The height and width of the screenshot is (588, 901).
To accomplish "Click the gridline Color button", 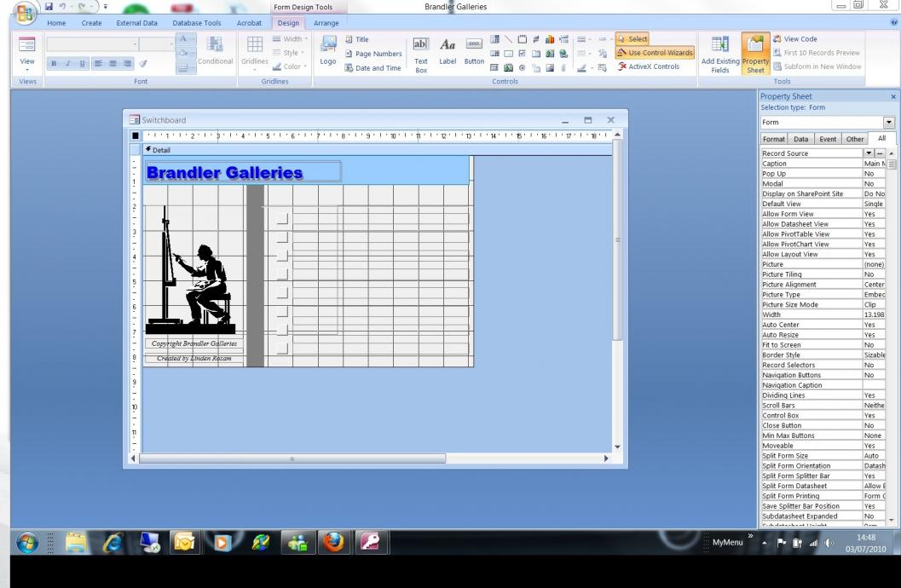I will (x=290, y=66).
